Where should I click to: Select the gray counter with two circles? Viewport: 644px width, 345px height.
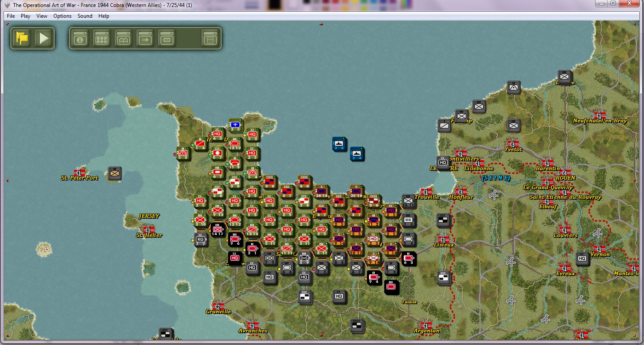coord(409,220)
